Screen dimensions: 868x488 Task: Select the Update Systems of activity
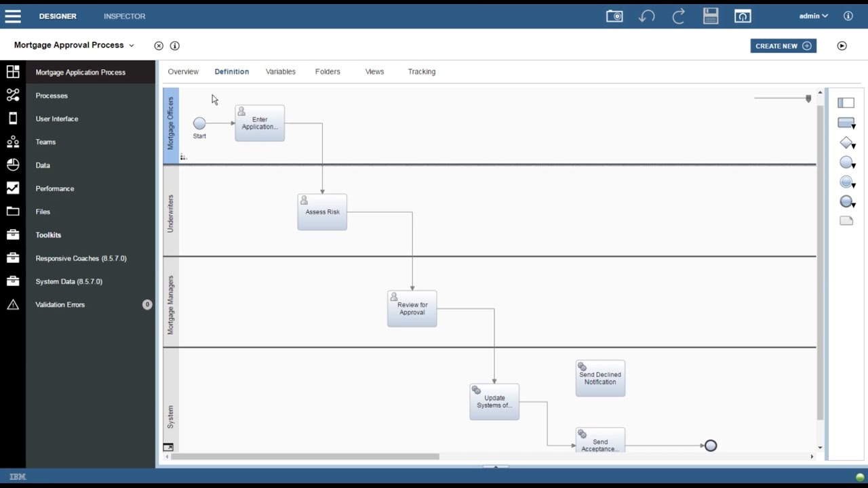point(494,402)
